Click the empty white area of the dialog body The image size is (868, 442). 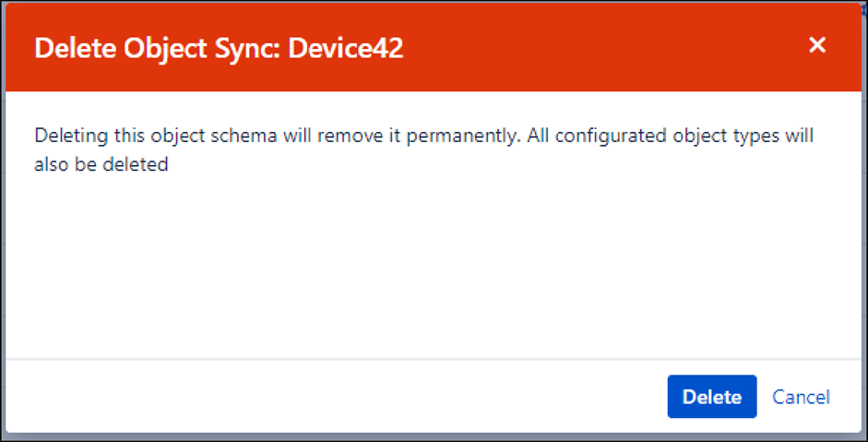coord(434,268)
